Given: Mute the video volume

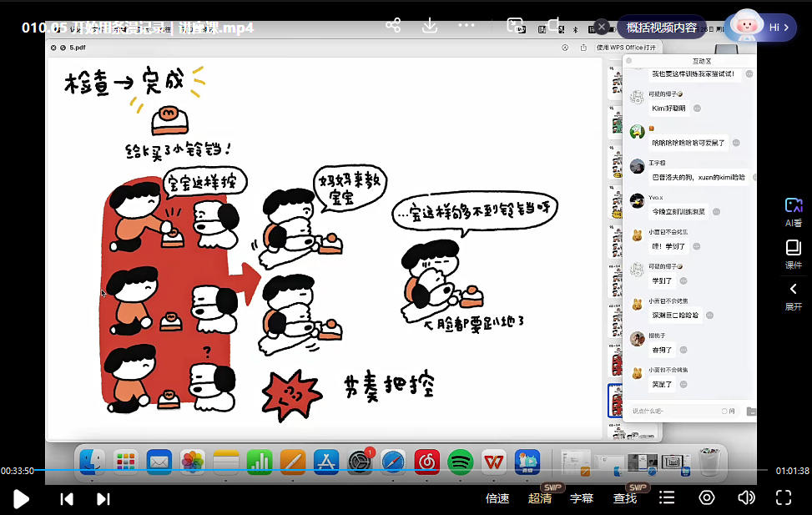Looking at the screenshot, I should coord(746,498).
